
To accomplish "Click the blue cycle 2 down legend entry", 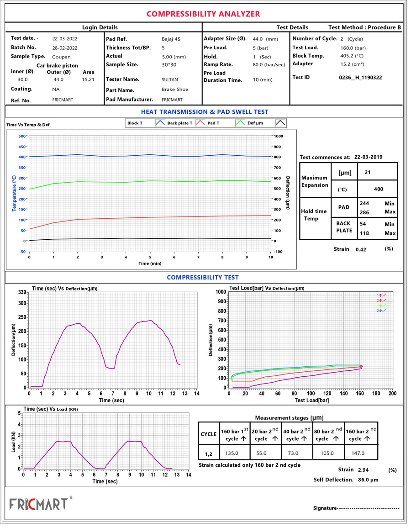I will click(381, 311).
